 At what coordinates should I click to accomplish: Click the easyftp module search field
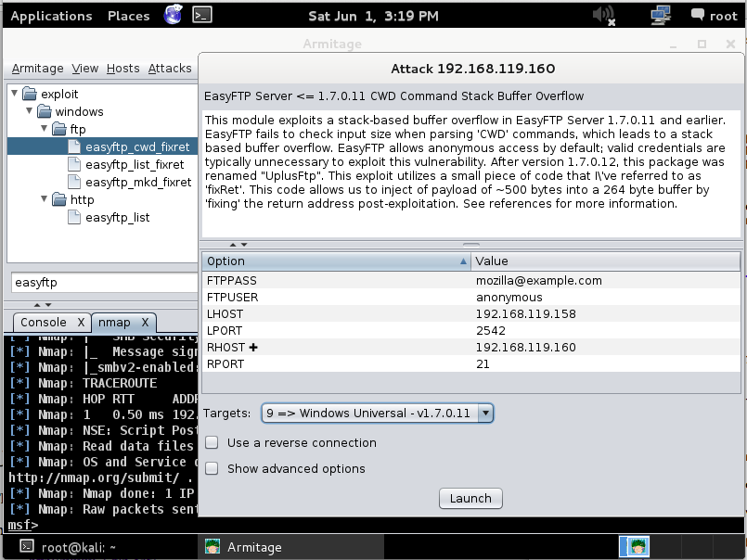105,283
